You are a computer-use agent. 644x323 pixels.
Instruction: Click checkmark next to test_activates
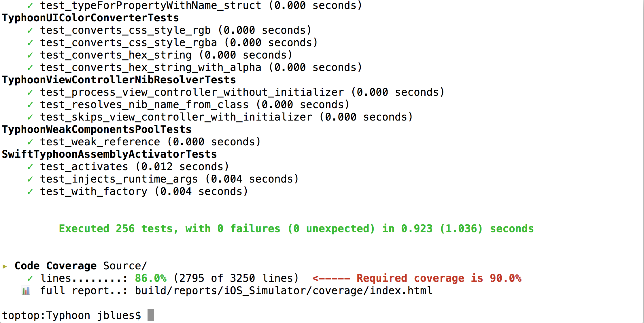click(x=30, y=167)
